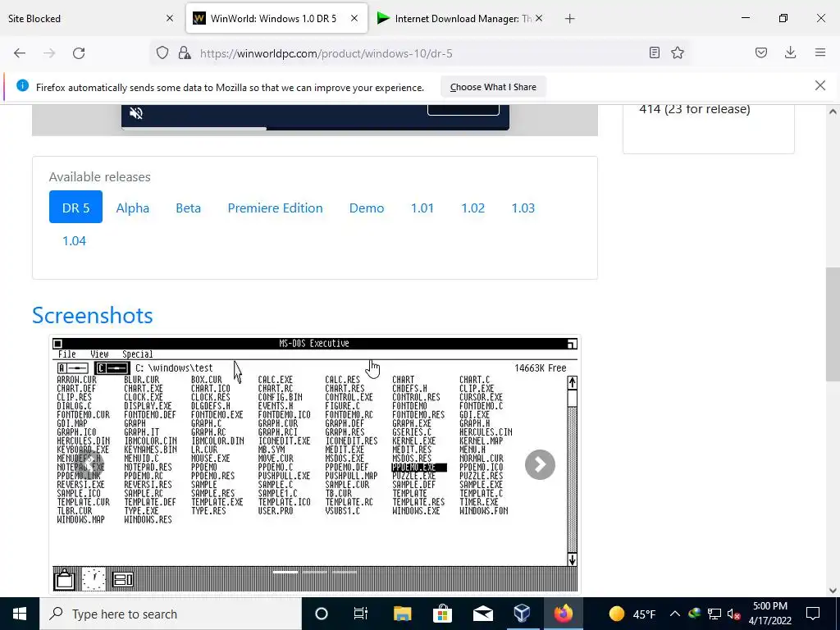Open the Demo release
The width and height of the screenshot is (840, 630).
click(367, 208)
